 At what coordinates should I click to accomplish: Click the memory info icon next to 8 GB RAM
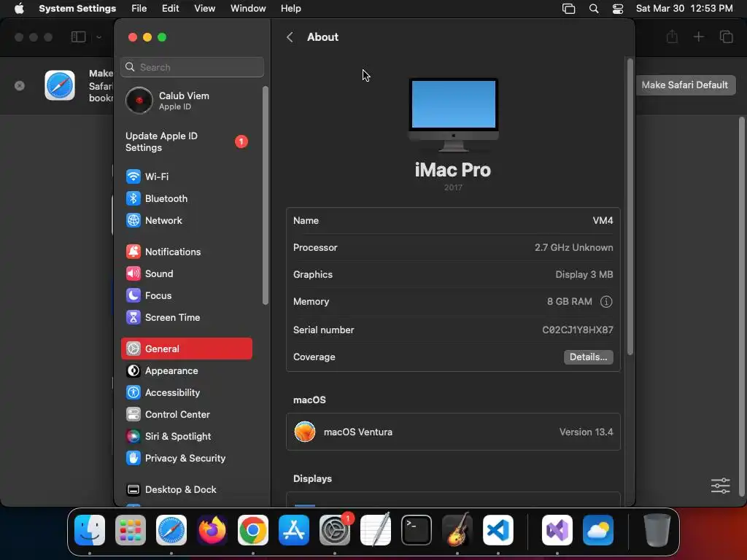pos(606,302)
